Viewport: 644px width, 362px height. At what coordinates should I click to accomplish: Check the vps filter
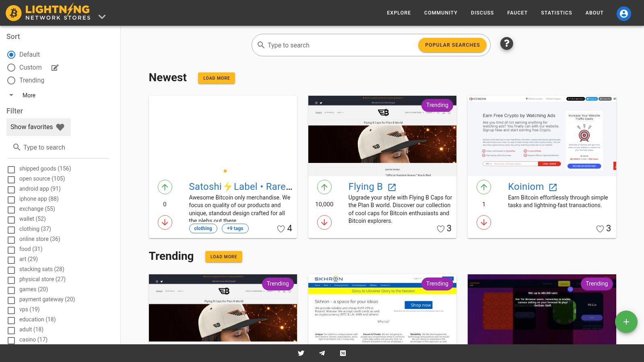(x=11, y=310)
